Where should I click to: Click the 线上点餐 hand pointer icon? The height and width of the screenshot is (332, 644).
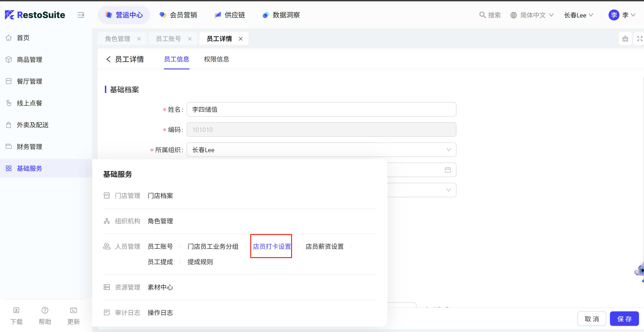[x=9, y=103]
